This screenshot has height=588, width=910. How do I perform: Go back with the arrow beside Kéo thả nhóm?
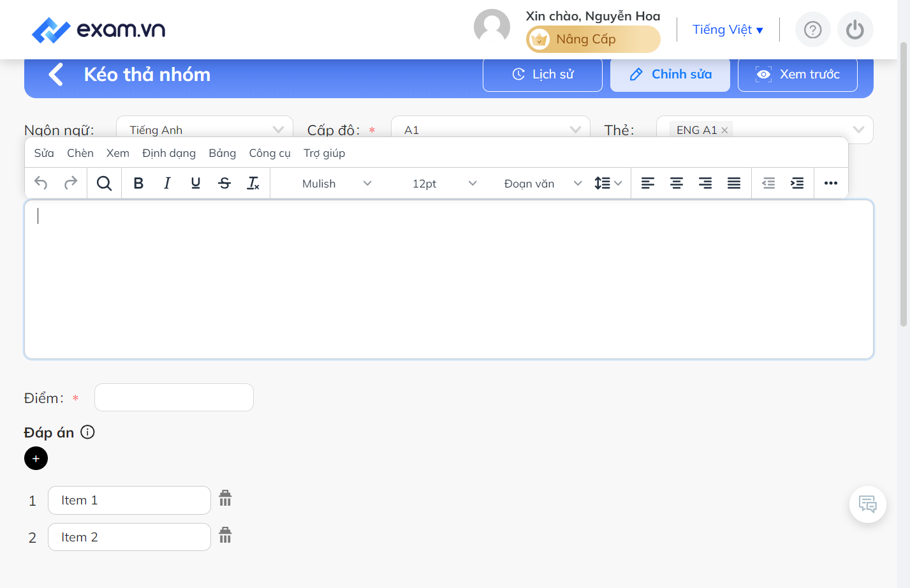[x=56, y=75]
